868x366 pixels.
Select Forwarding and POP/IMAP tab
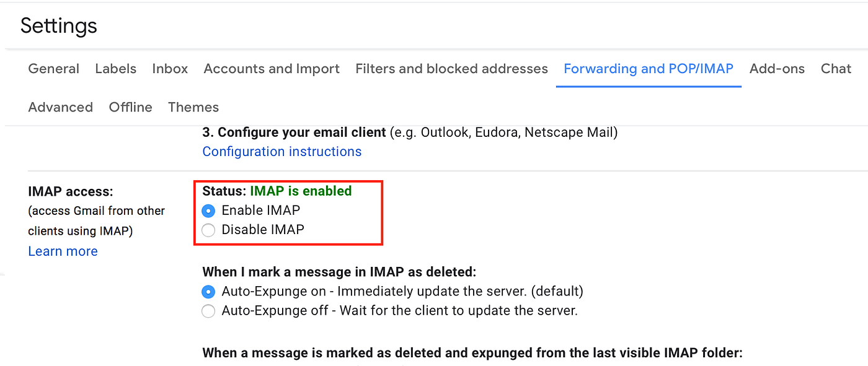[x=649, y=69]
